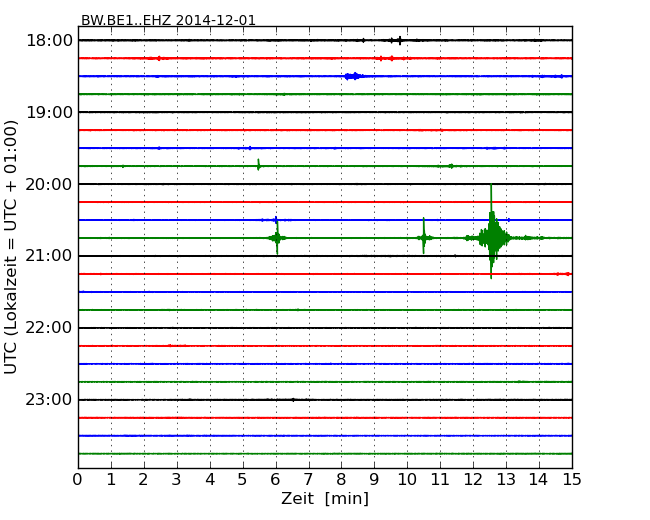The height and width of the screenshot is (520, 650).
Task: Click the green spike near minute 10.5 at 20:45
Action: click(424, 237)
